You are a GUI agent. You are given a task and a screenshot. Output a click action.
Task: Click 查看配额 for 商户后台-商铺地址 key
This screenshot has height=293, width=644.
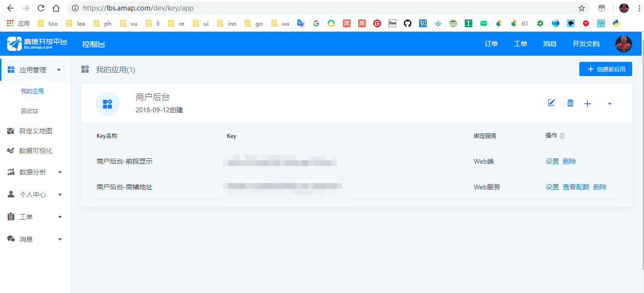point(576,187)
